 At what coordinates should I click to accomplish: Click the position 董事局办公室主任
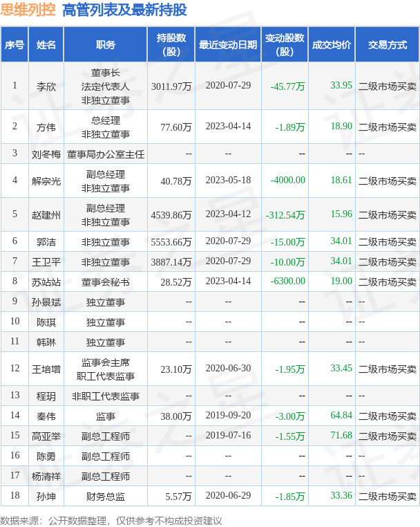coord(106,154)
